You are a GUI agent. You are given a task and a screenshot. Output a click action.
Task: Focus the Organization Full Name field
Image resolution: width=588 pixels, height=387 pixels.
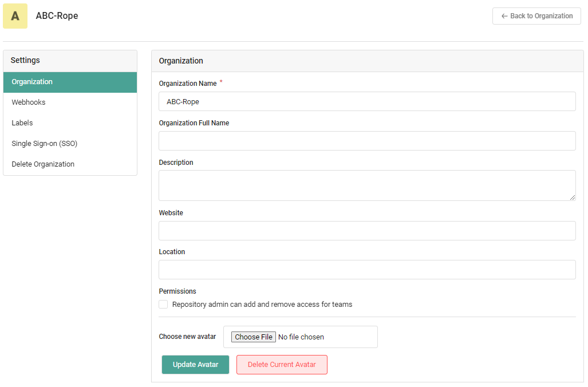click(367, 141)
